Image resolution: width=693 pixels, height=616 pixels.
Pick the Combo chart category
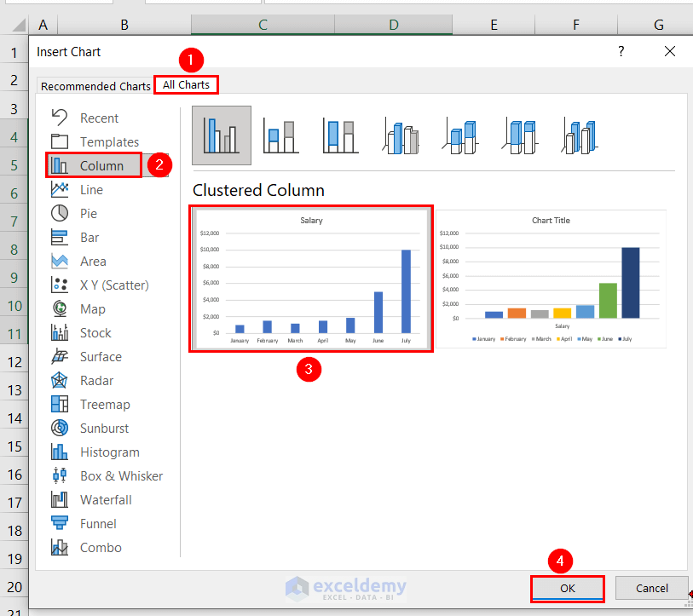pos(107,548)
